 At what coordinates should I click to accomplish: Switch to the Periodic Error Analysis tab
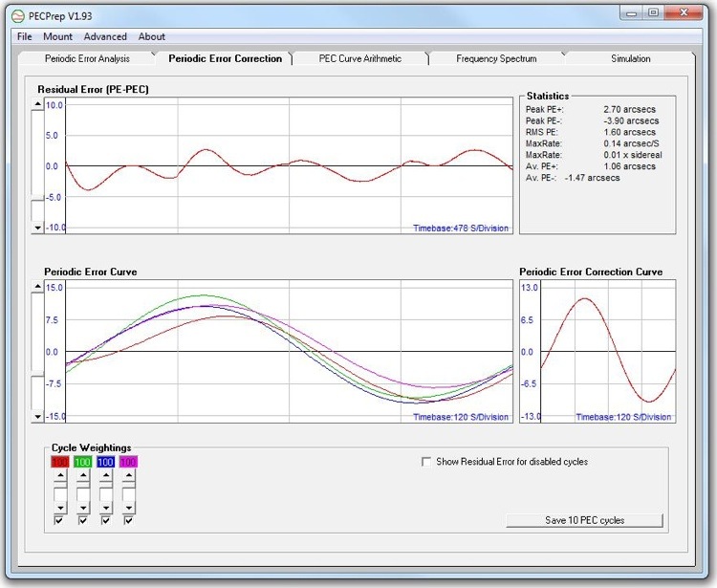coord(87,58)
